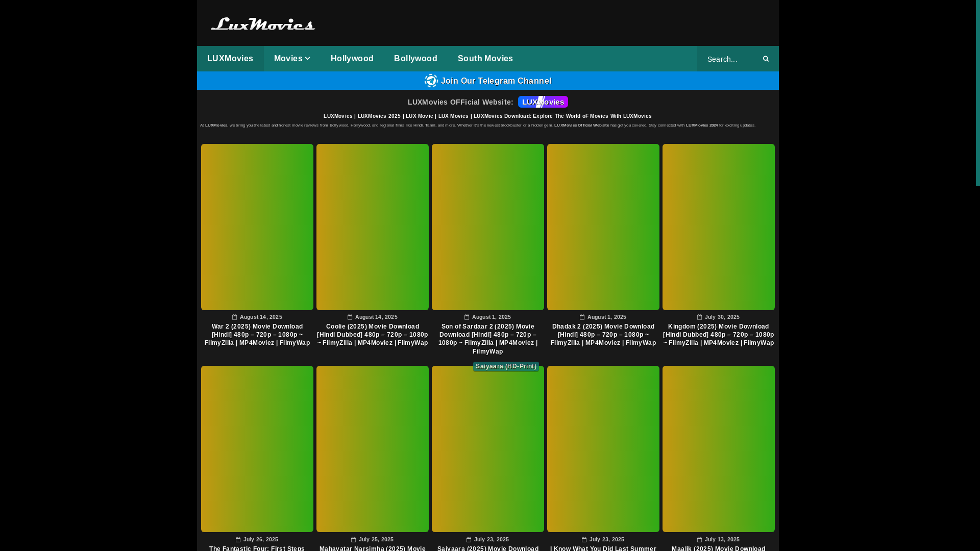Open War 2 (2025) poster thumbnail

point(257,227)
